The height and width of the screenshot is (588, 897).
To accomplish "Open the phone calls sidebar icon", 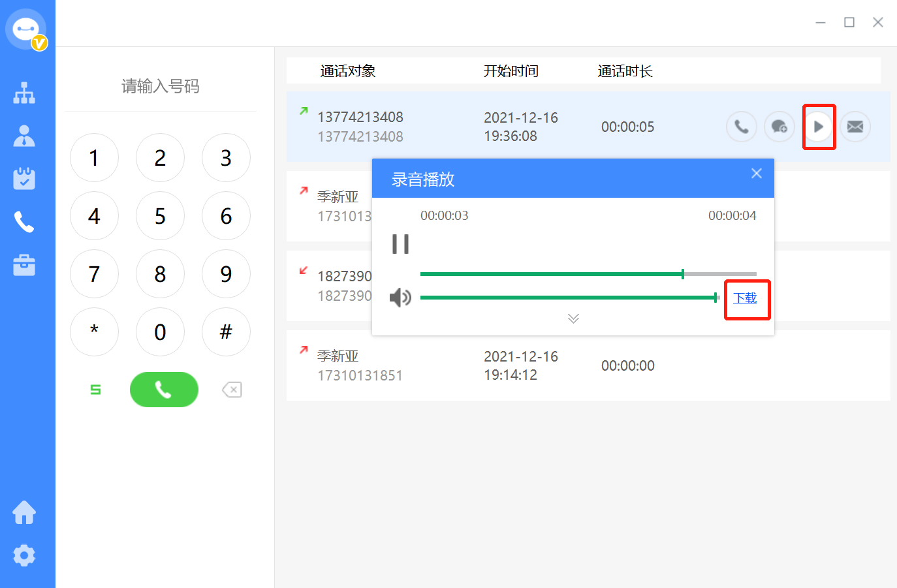I will [x=24, y=223].
